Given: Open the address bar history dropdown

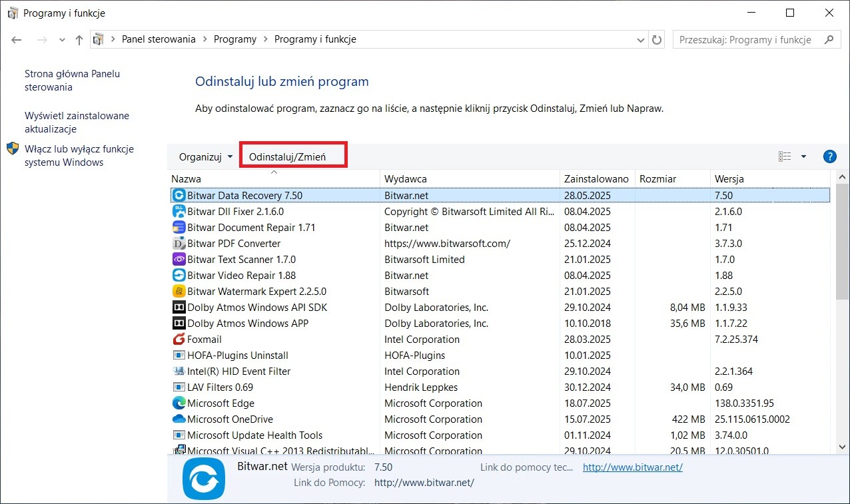Looking at the screenshot, I should tap(641, 40).
